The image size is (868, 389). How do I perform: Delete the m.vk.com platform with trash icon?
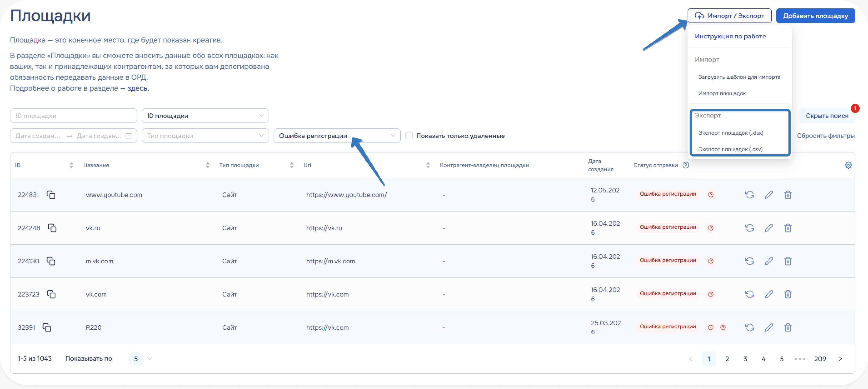788,261
